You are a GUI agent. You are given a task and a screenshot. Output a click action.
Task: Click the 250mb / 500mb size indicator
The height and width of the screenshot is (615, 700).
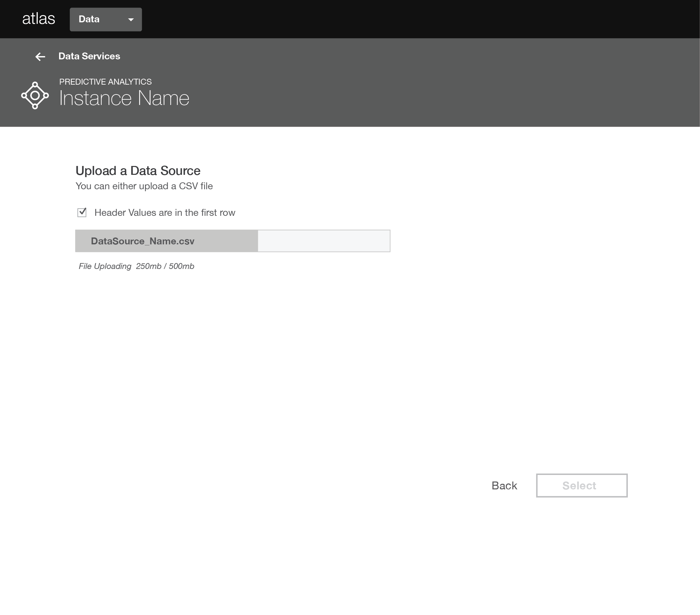(x=165, y=266)
